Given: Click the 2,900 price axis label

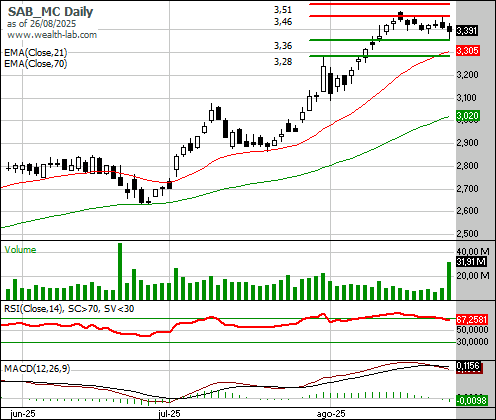Looking at the screenshot, I should (467, 143).
